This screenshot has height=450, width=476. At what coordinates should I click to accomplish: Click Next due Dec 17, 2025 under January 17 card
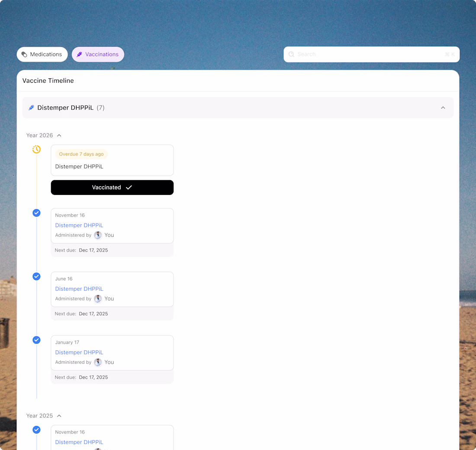point(81,377)
